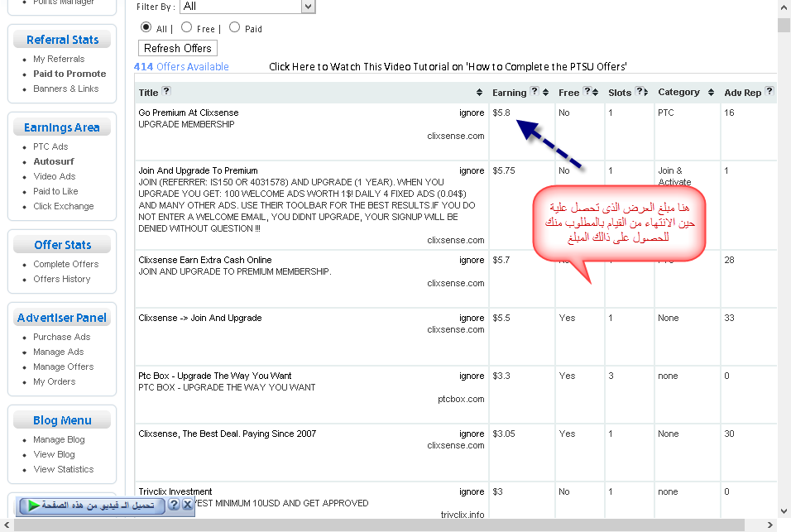
Task: Click the Slots column help icon
Action: (639, 91)
